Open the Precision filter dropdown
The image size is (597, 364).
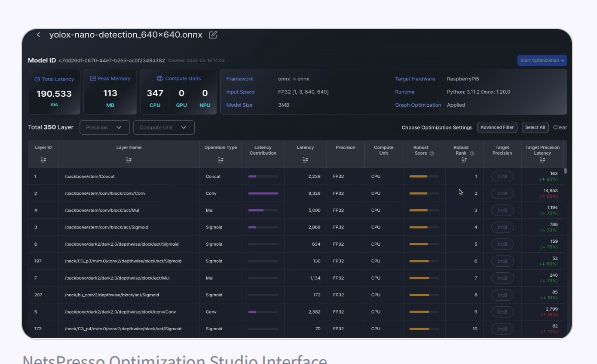pos(104,128)
